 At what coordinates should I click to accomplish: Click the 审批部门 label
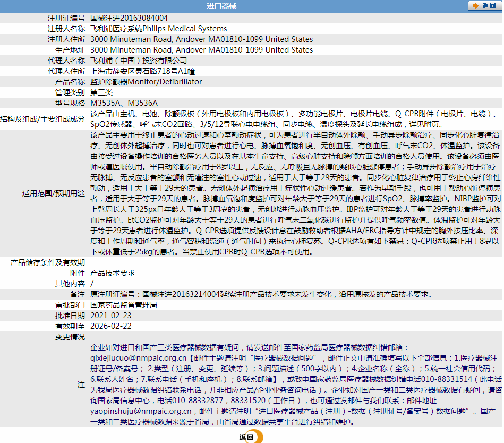coord(70,305)
